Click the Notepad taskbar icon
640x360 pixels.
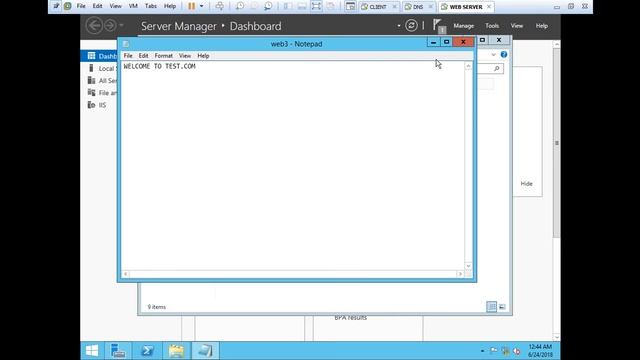pos(205,351)
